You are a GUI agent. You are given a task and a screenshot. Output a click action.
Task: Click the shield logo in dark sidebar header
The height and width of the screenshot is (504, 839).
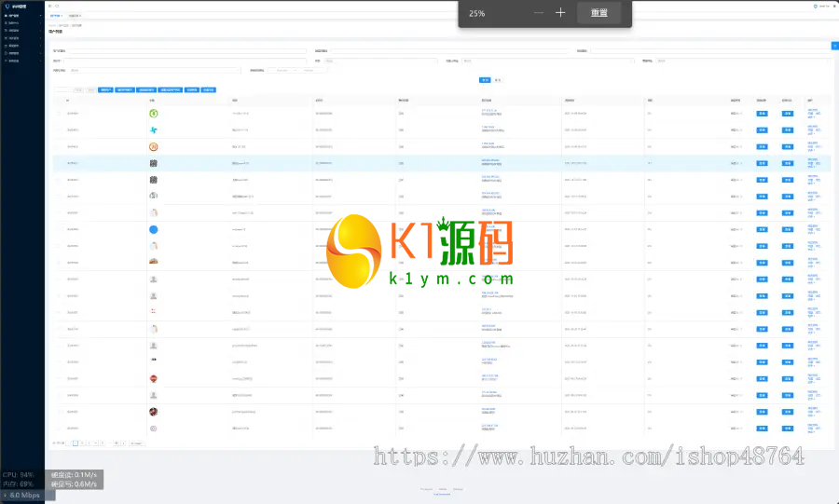(7, 7)
